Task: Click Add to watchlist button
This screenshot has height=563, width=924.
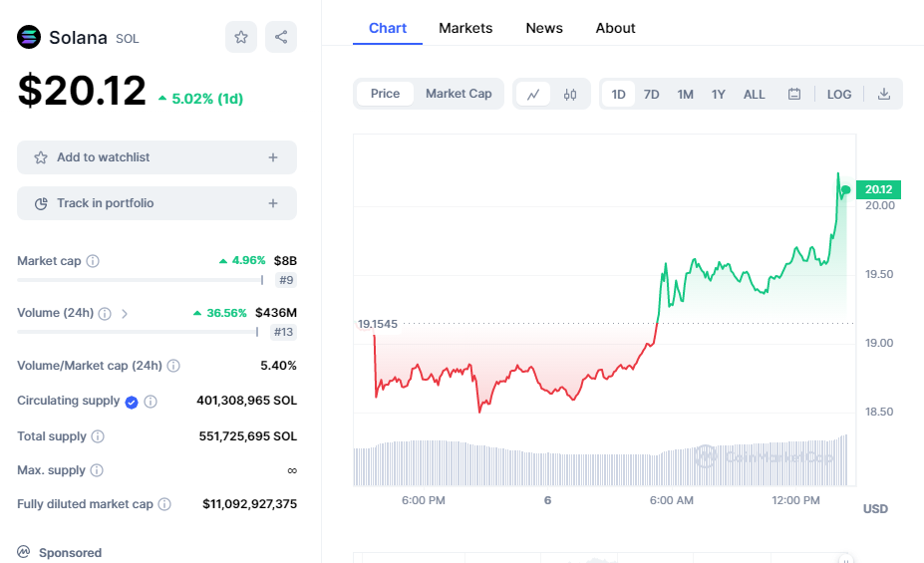Action: tap(156, 157)
